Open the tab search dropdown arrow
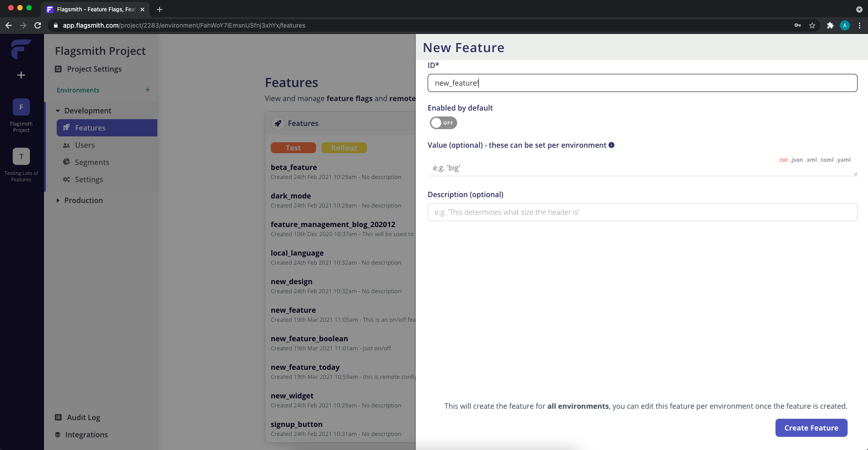The image size is (868, 450). (859, 9)
